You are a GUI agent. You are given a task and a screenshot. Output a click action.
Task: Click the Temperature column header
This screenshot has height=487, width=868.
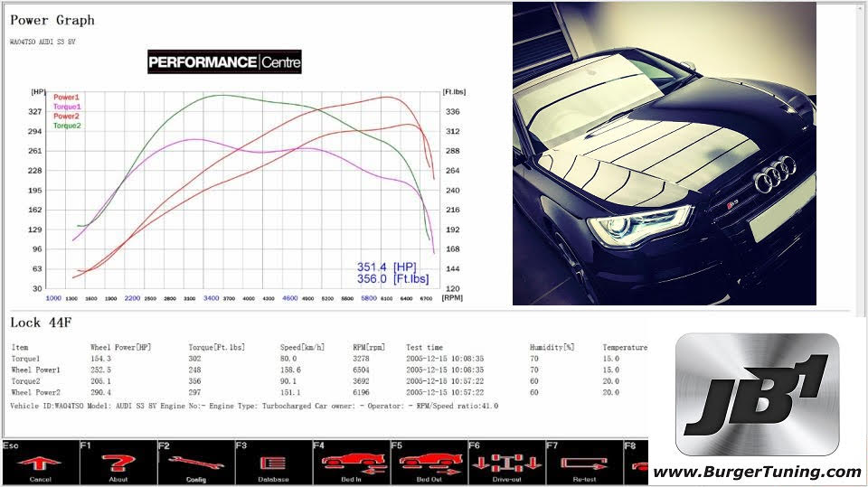[625, 348]
